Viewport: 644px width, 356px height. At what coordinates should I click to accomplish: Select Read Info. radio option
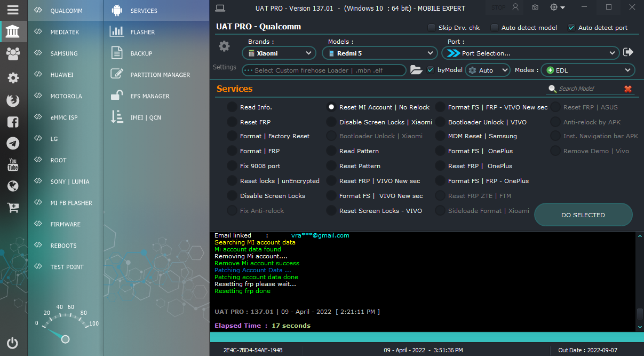232,107
